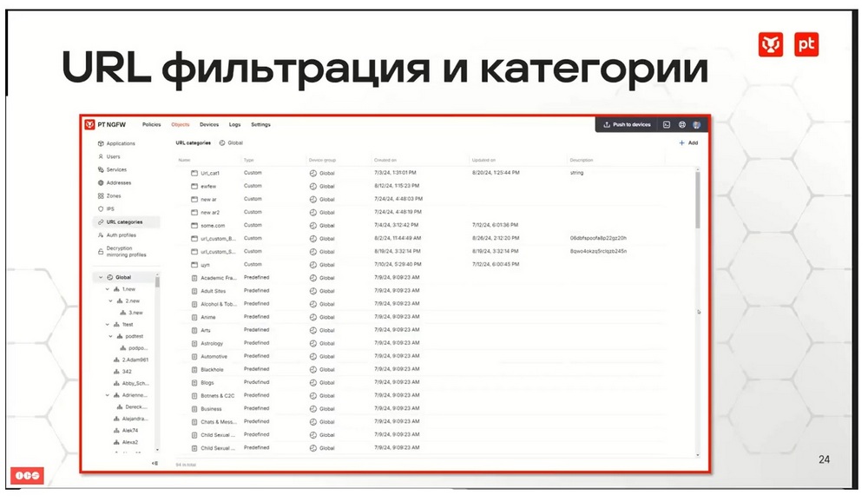The width and height of the screenshot is (868, 502).
Task: Click the folder icon beside Url_cat1
Action: click(194, 174)
